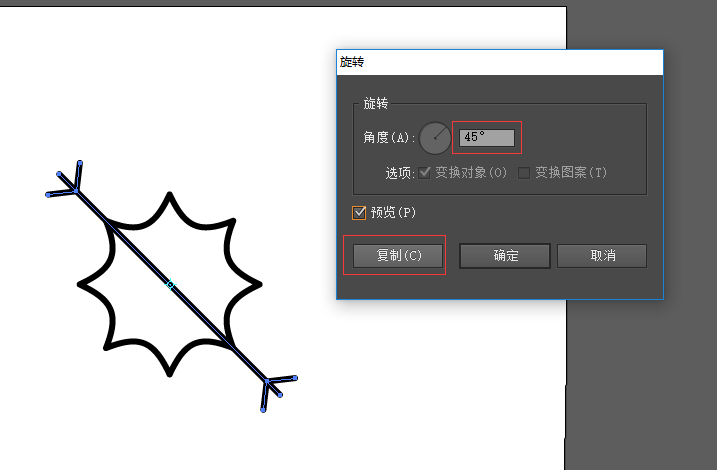Toggle the 变换对象(O) checkbox

pos(424,173)
